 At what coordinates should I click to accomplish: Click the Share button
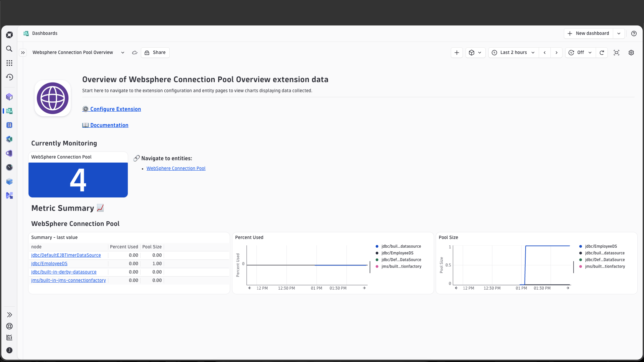pyautogui.click(x=155, y=53)
